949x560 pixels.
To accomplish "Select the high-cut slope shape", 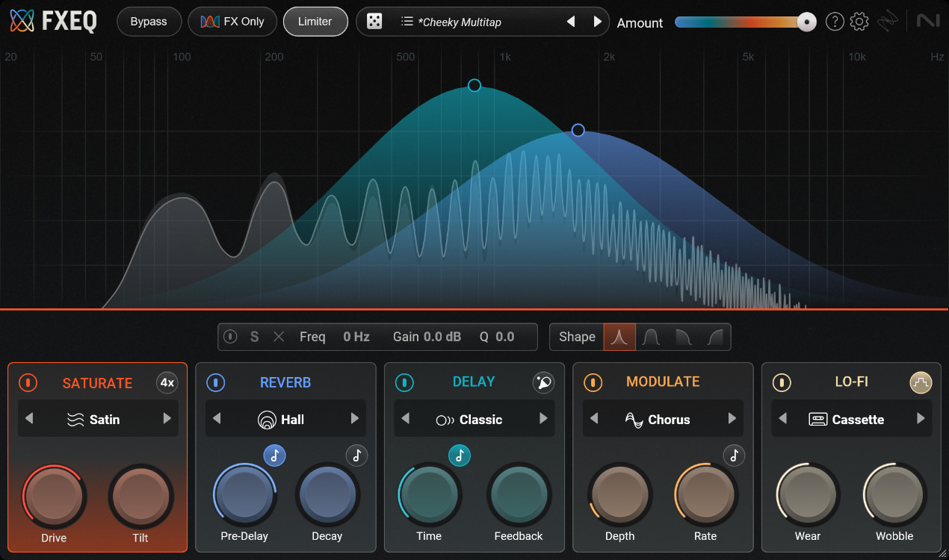I will [x=683, y=337].
